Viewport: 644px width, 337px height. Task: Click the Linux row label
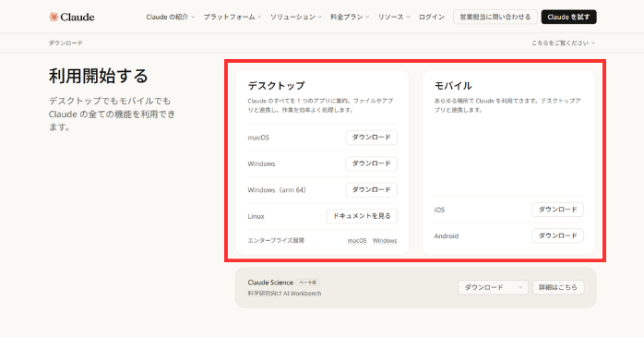[x=256, y=216]
